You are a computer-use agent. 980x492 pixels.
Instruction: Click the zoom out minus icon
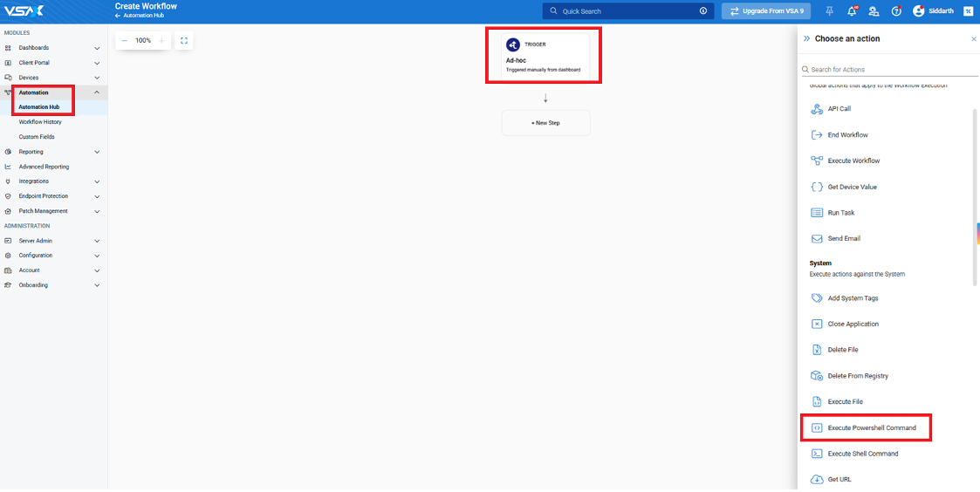click(x=125, y=40)
